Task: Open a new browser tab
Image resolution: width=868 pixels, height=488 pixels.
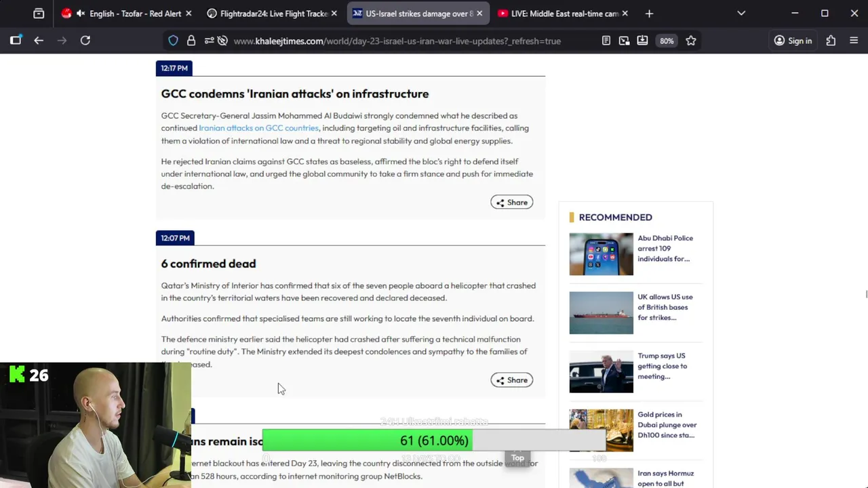Action: (x=649, y=14)
